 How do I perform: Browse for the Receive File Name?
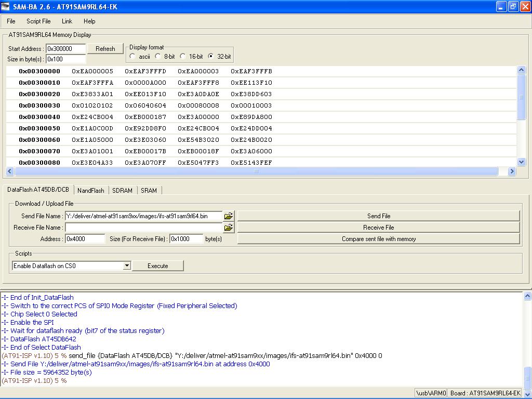pyautogui.click(x=229, y=228)
